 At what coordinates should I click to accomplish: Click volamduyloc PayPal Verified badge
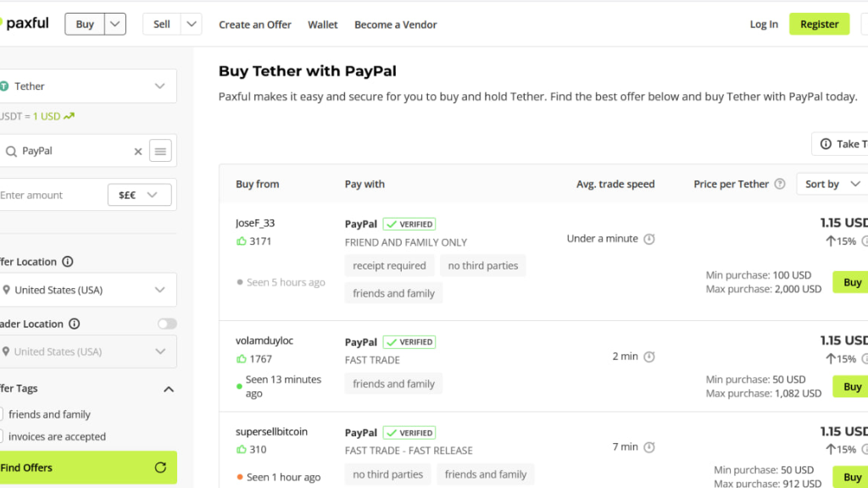pos(409,342)
